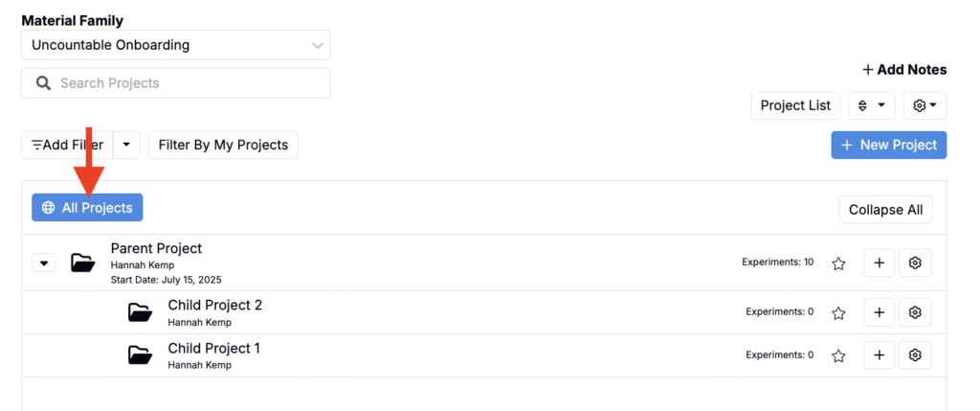Image resolution: width=980 pixels, height=411 pixels.
Task: Click plus icon on Child Project 1 row
Action: (879, 355)
